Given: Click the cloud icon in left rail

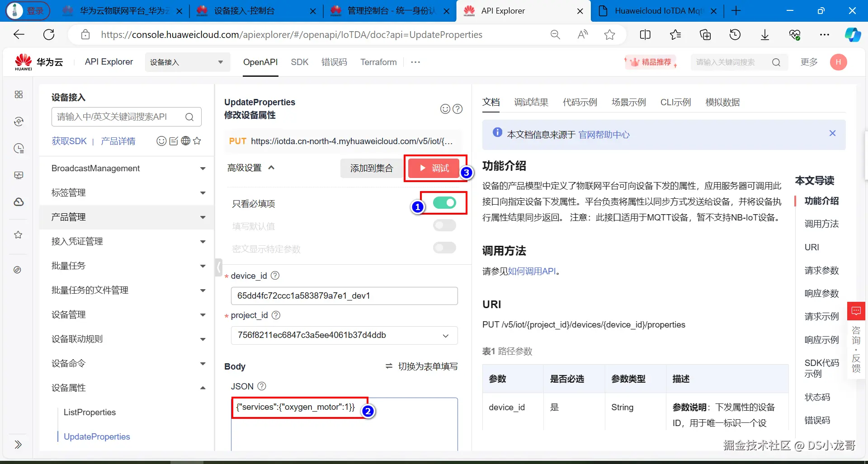Looking at the screenshot, I should (x=19, y=202).
